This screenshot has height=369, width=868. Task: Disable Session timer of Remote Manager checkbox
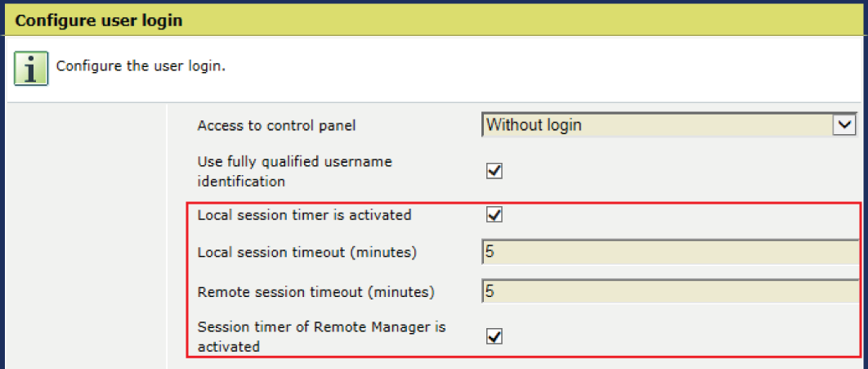tap(494, 336)
